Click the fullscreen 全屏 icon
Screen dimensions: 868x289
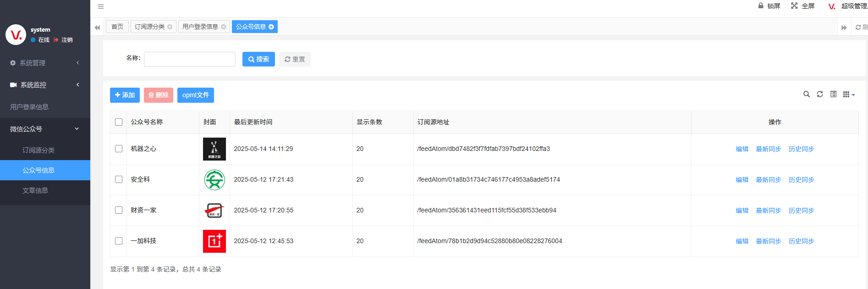pyautogui.click(x=794, y=6)
